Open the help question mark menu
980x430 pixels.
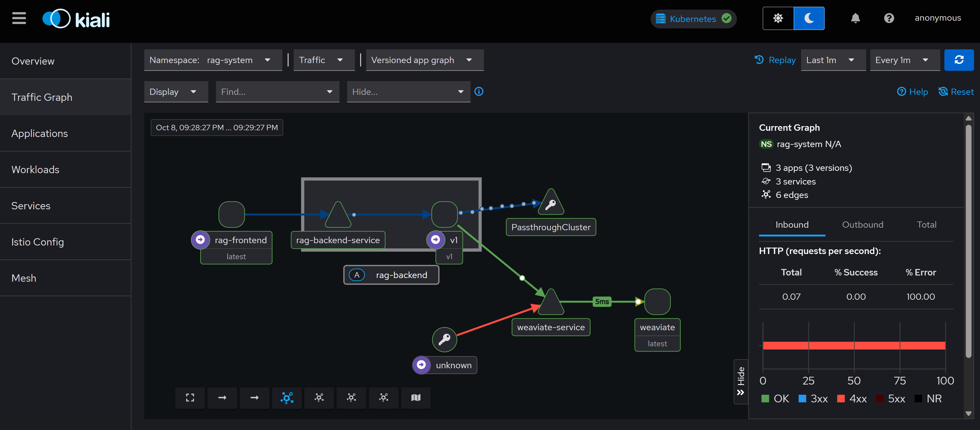889,18
